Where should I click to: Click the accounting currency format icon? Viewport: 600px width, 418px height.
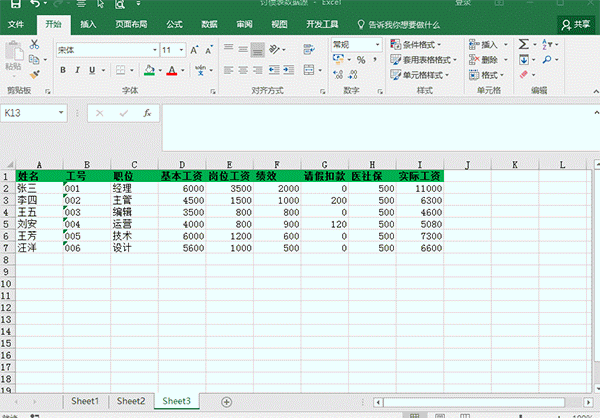coord(338,59)
